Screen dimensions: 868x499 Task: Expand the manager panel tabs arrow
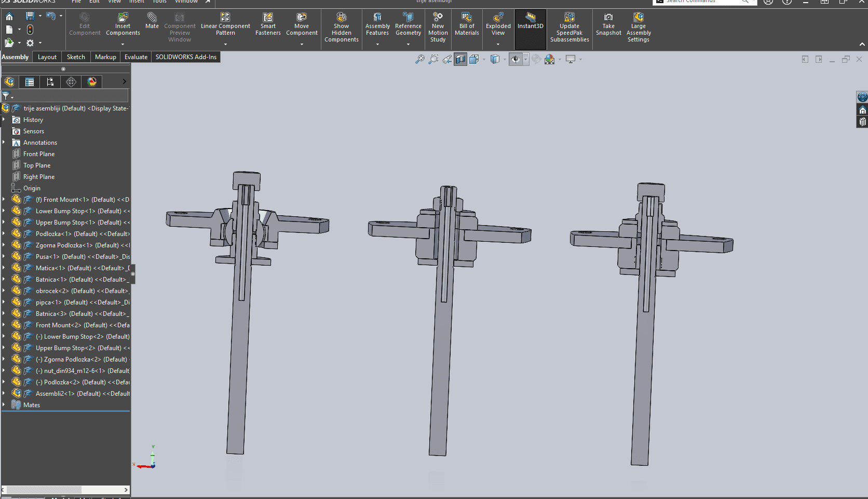click(124, 81)
